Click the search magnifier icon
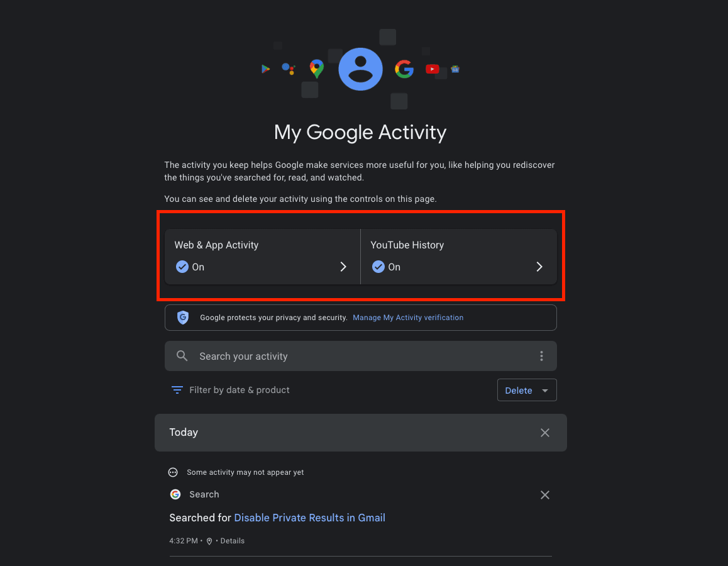Screen dimensions: 728x566 [182, 356]
